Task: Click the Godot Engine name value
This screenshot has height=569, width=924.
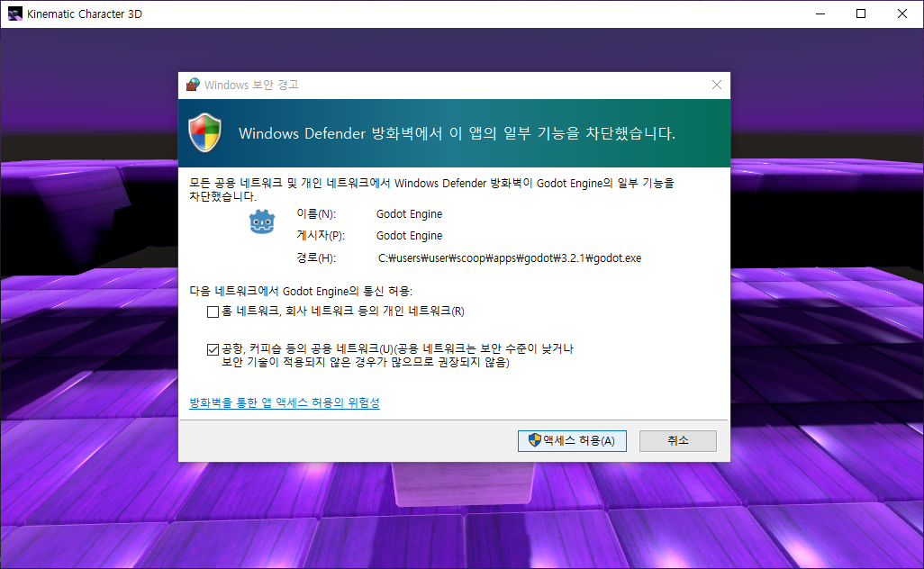Action: pos(409,213)
